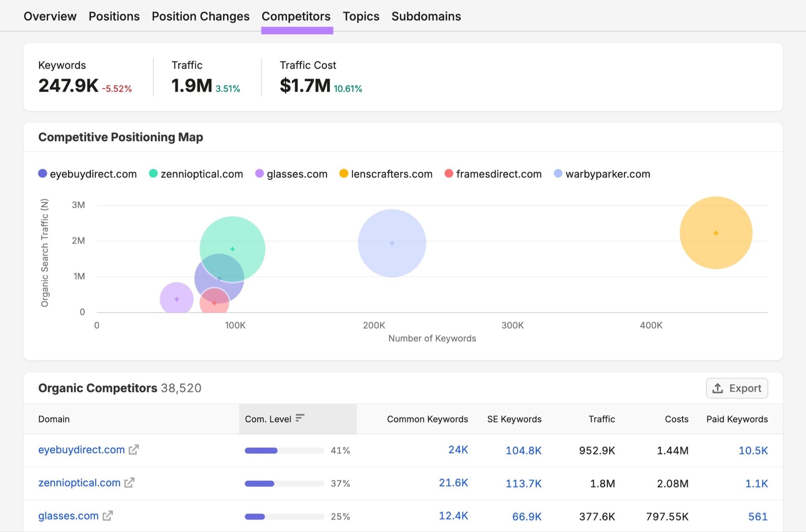The width and height of the screenshot is (806, 532).
Task: Click the light blue warbyparker bubble
Action: [x=392, y=243]
